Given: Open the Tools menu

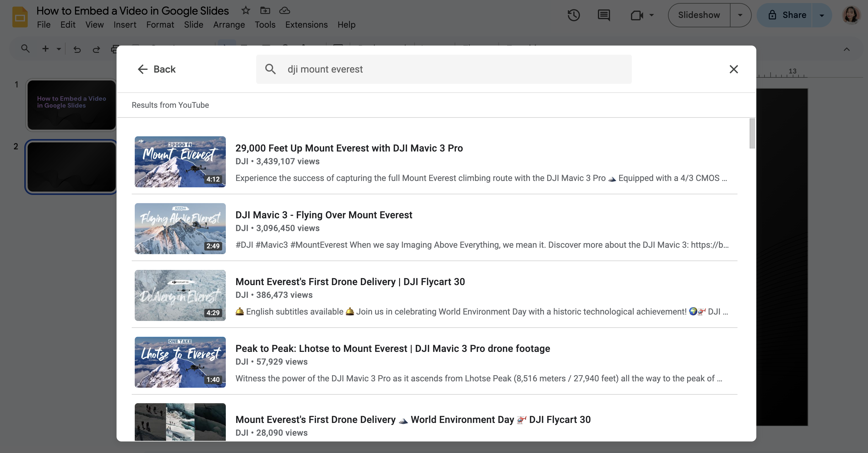Looking at the screenshot, I should pos(265,25).
